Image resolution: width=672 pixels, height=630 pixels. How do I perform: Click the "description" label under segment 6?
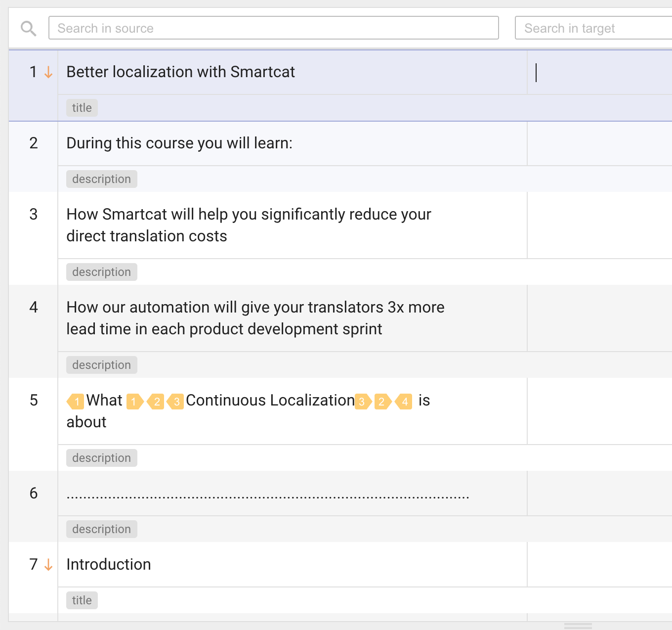[102, 529]
